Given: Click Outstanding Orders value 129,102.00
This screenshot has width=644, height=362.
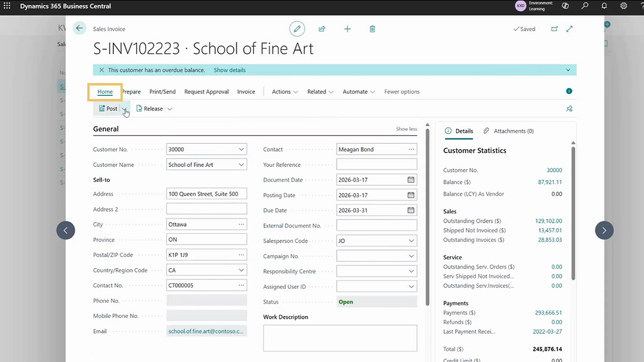Looking at the screenshot, I should point(548,221).
